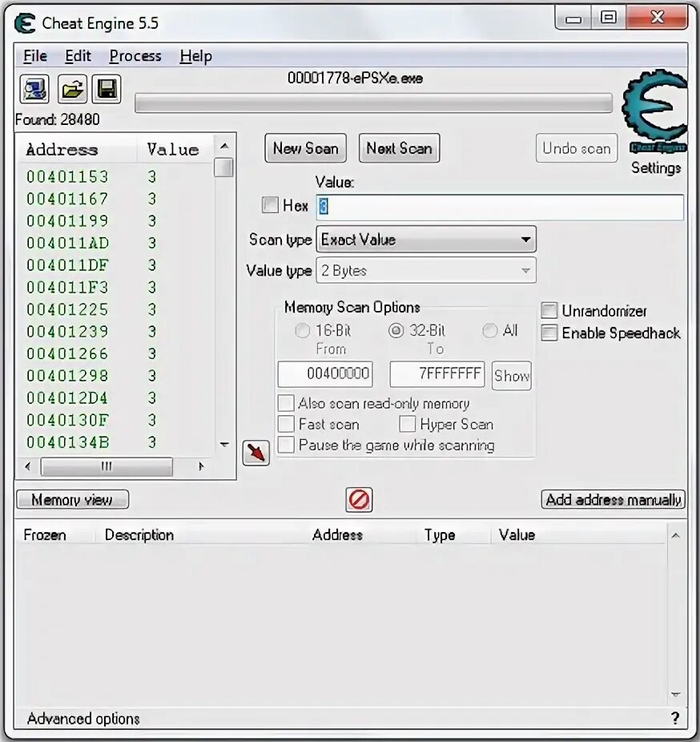Enable the Hyper Scan checkbox

[x=407, y=424]
